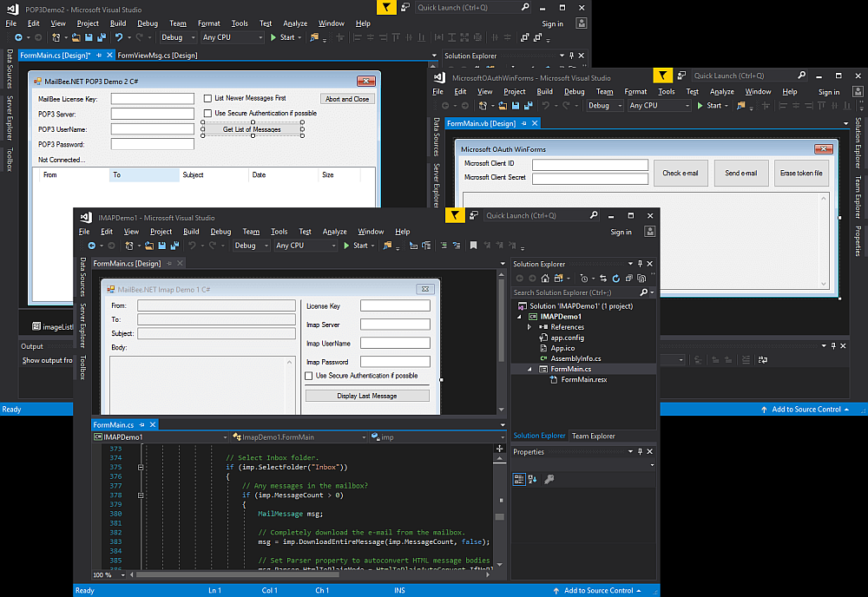868x597 pixels.
Task: Select app.config in Solution Explorer
Action: (567, 338)
